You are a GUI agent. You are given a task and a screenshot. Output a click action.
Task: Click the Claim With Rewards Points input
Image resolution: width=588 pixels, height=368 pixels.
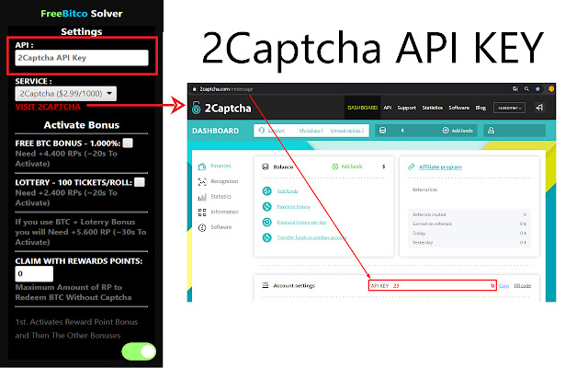(x=34, y=274)
